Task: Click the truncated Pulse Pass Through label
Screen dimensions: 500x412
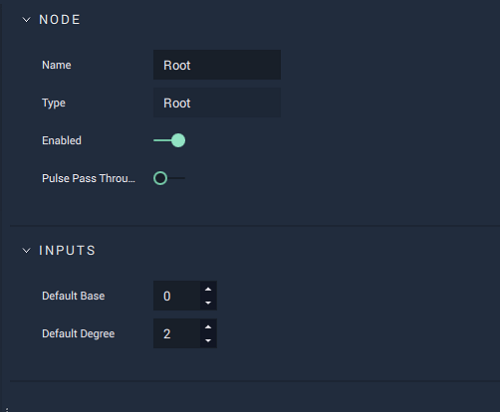Action: pos(89,178)
